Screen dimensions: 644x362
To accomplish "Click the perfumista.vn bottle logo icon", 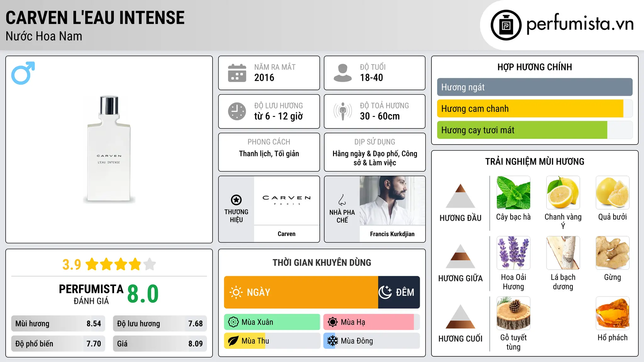I will (x=506, y=25).
